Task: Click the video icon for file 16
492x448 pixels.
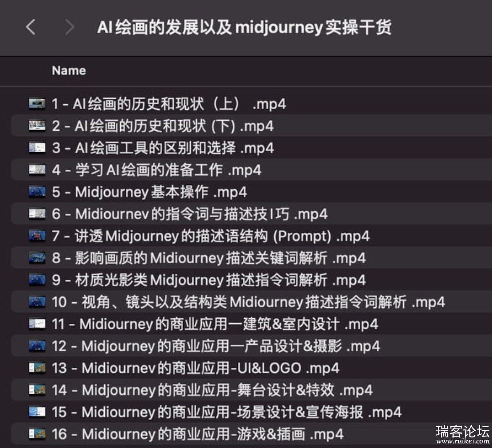Action: pyautogui.click(x=37, y=434)
